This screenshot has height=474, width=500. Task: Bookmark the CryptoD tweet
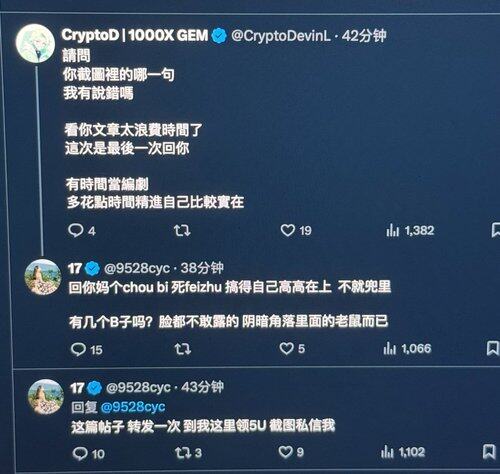point(496,230)
